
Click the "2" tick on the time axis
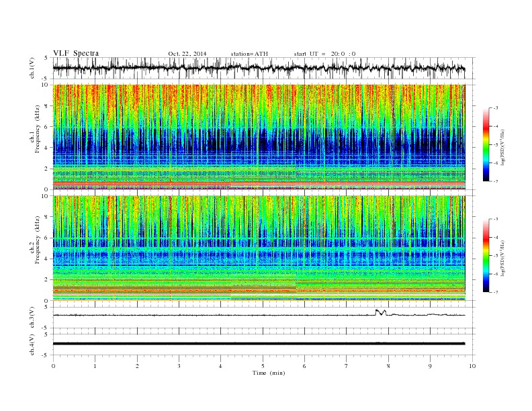click(137, 366)
